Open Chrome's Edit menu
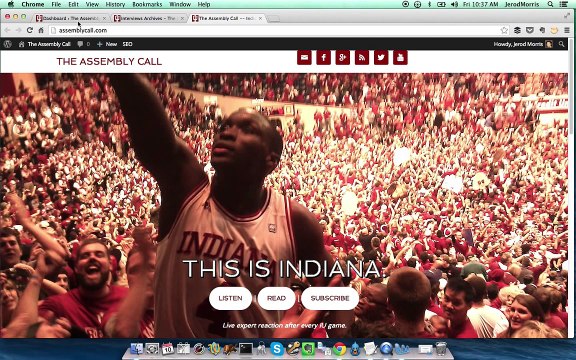This screenshot has height=360, width=576. point(73,4)
